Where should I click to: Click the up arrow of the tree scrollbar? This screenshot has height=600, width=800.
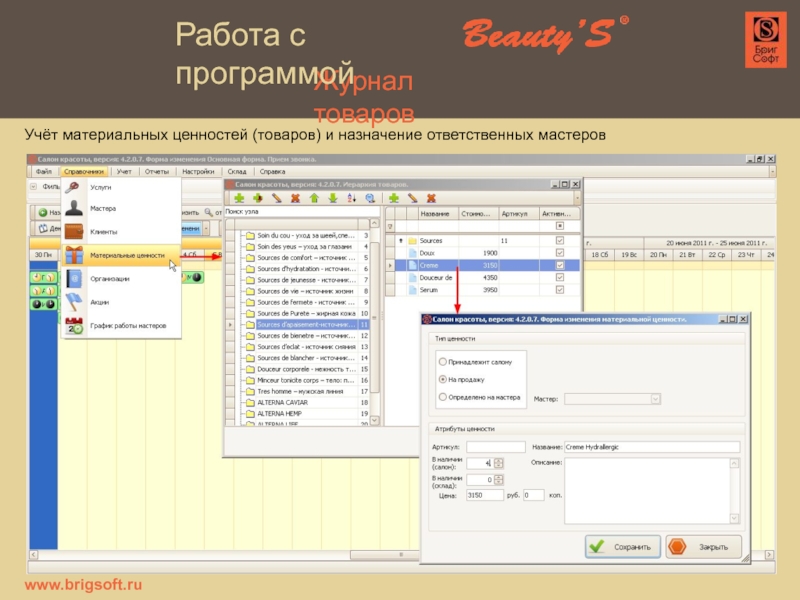tap(374, 223)
